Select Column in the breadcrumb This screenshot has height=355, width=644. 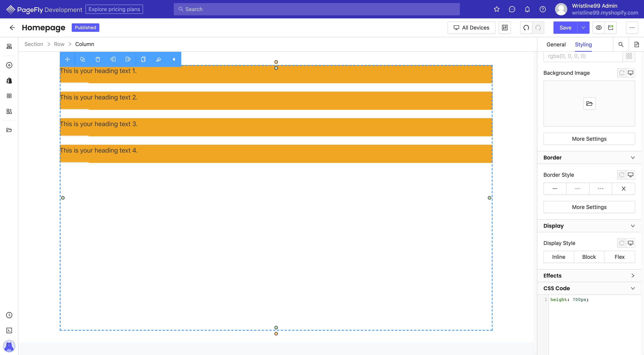[x=85, y=44]
